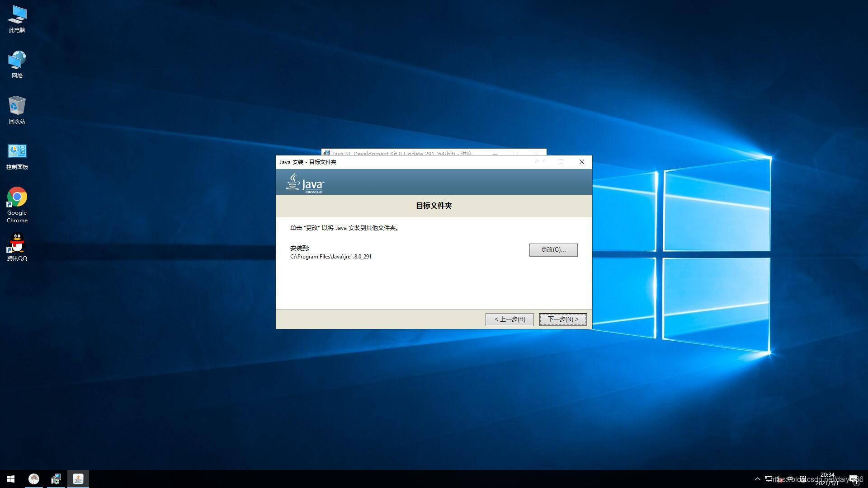Image resolution: width=868 pixels, height=488 pixels.
Task: Click the 下一步(N) next button
Action: pos(562,319)
